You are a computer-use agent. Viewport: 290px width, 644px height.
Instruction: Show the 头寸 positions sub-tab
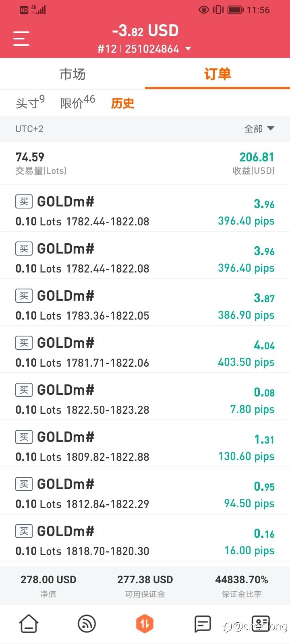(30, 103)
